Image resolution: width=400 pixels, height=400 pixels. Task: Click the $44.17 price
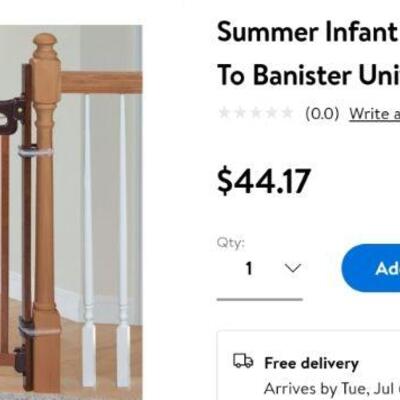point(264,181)
